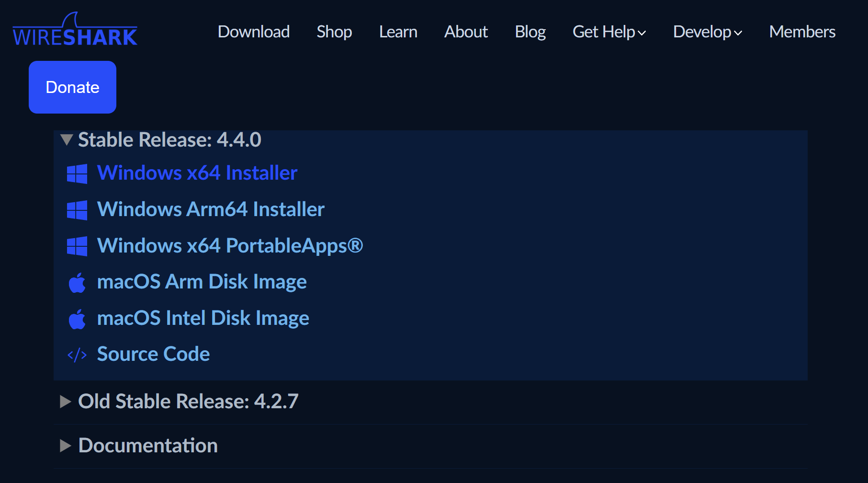Open the Develop dropdown menu
Screen dimensions: 868x483
(708, 32)
